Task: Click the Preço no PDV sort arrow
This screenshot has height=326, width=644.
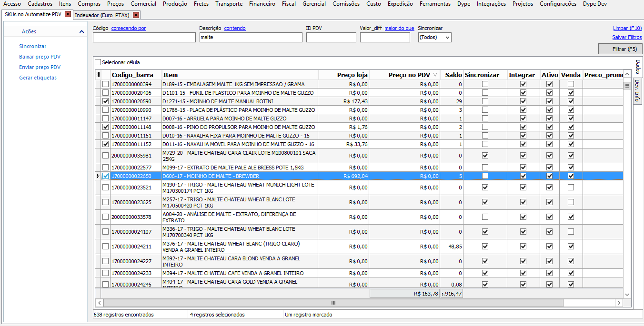Action: coord(435,75)
